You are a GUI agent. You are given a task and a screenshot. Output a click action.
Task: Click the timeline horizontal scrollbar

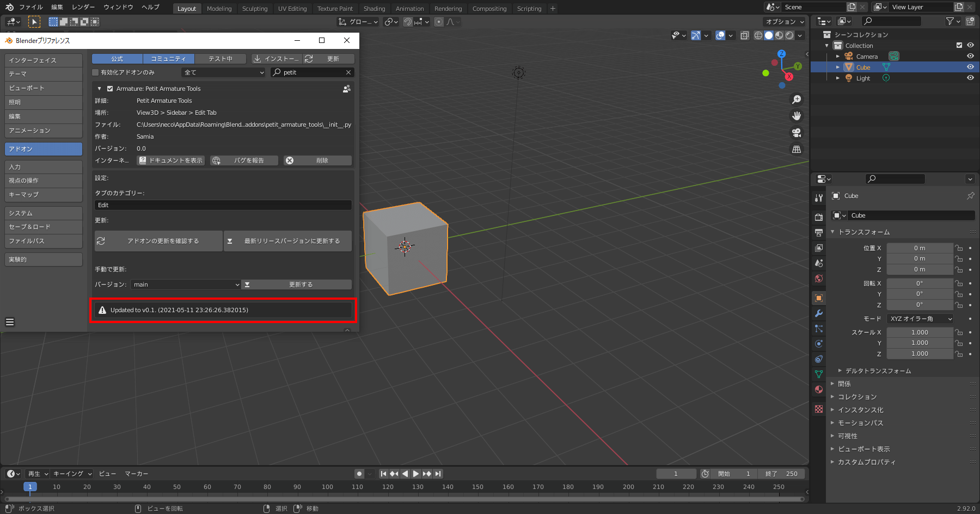pyautogui.click(x=405, y=499)
